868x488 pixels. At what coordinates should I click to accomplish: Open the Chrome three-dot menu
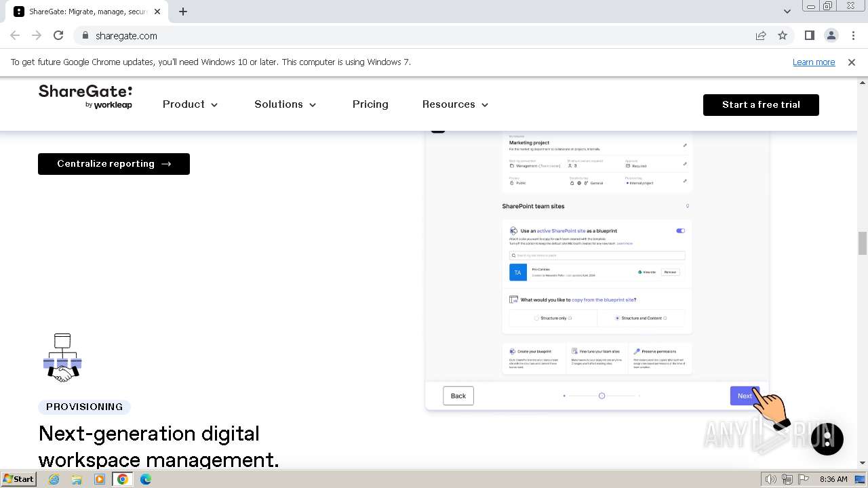click(852, 35)
